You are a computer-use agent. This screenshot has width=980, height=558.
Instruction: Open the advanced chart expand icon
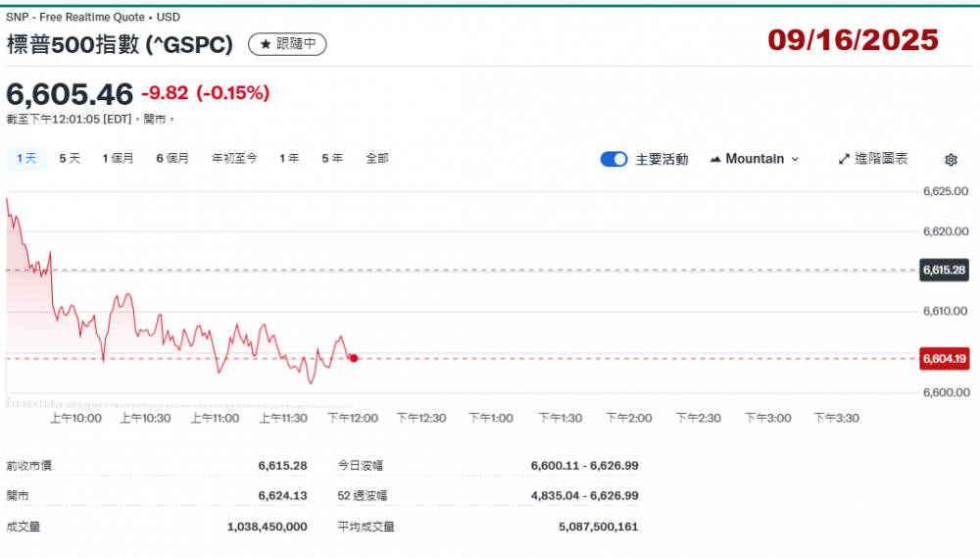(x=844, y=159)
